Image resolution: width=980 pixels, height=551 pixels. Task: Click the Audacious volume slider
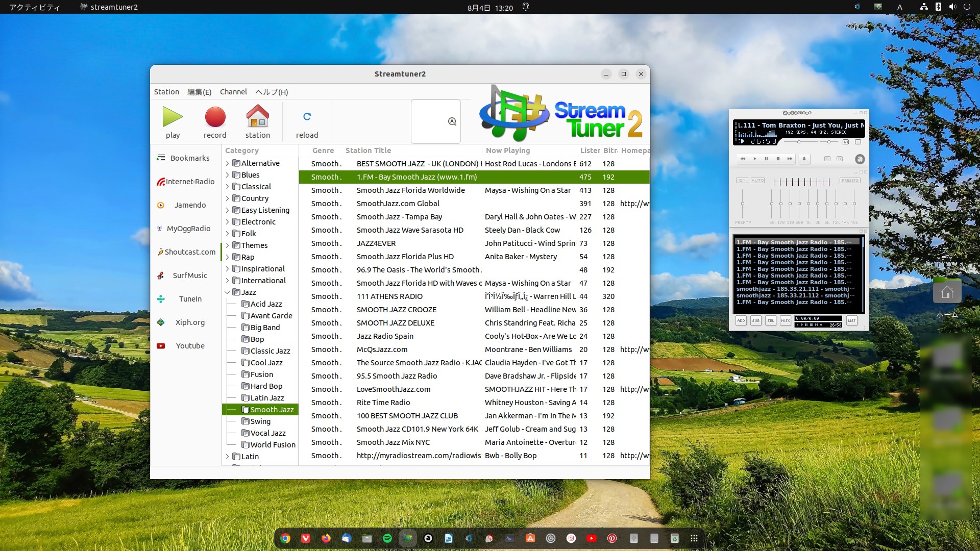801,142
